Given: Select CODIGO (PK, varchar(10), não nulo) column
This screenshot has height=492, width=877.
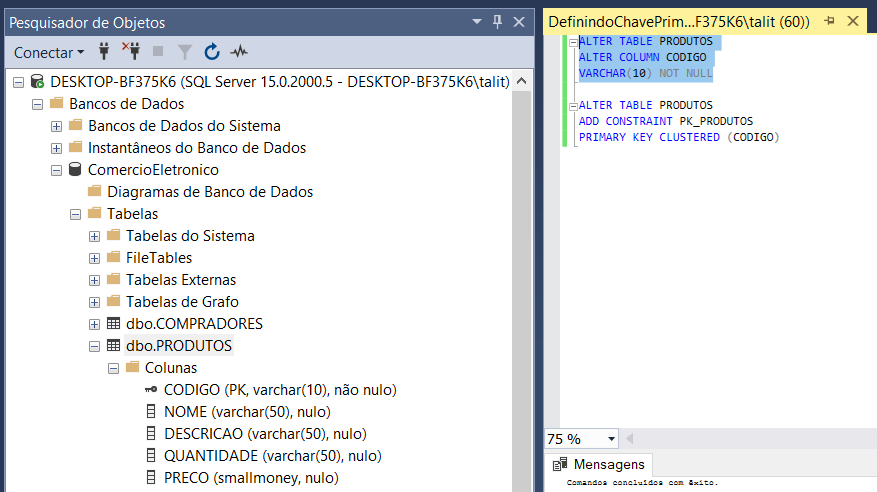Looking at the screenshot, I should (x=280, y=389).
